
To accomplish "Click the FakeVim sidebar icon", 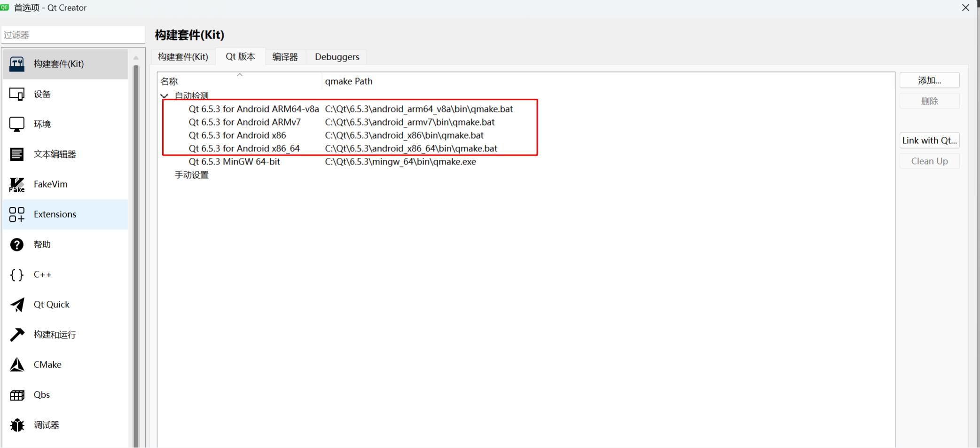I will pos(17,184).
